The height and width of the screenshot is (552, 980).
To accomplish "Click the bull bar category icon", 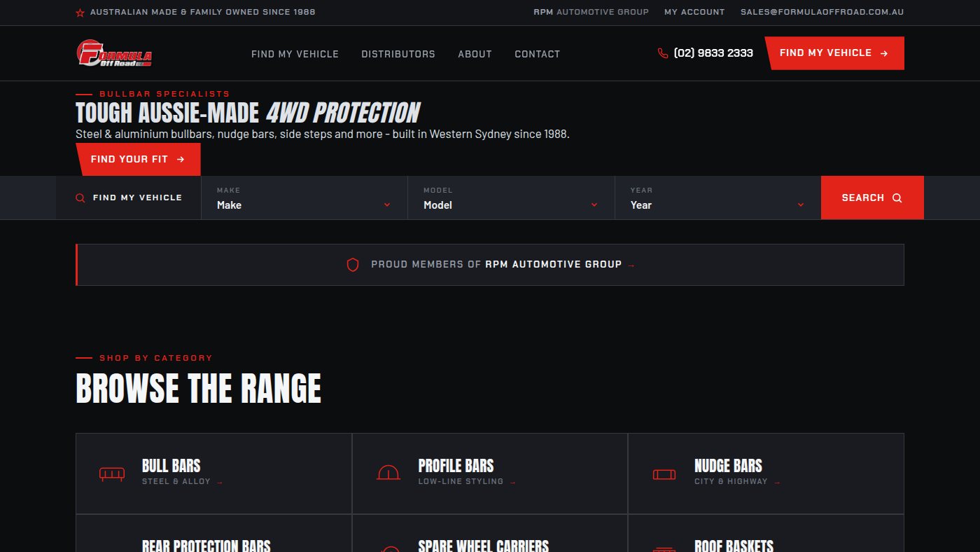I will tap(112, 474).
